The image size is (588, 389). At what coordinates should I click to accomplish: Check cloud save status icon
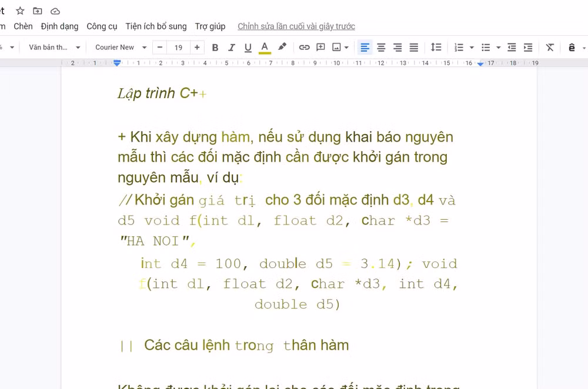(55, 11)
